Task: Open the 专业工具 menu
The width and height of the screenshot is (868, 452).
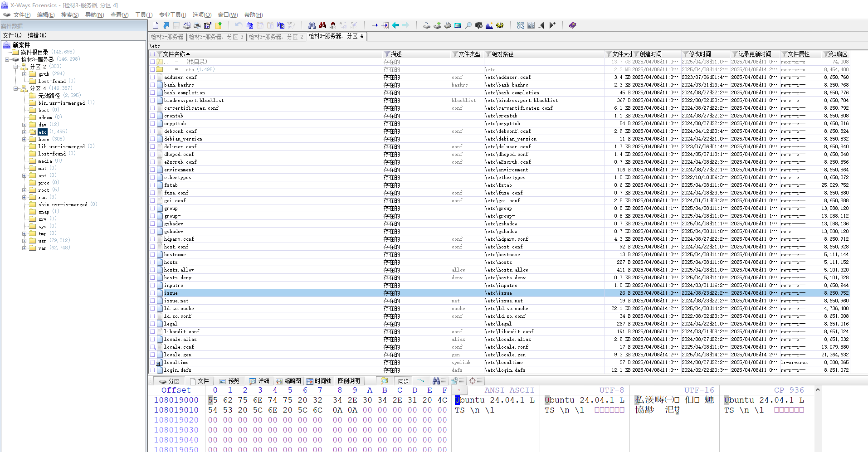Action: (x=172, y=15)
